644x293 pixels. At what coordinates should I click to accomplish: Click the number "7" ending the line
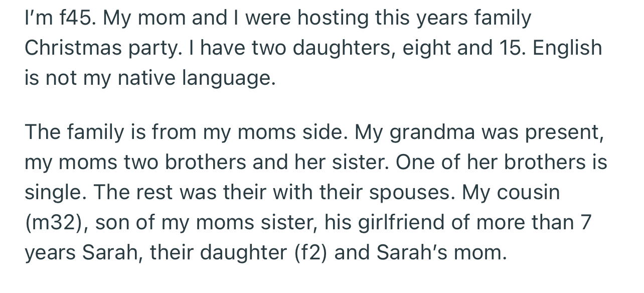[x=586, y=222]
